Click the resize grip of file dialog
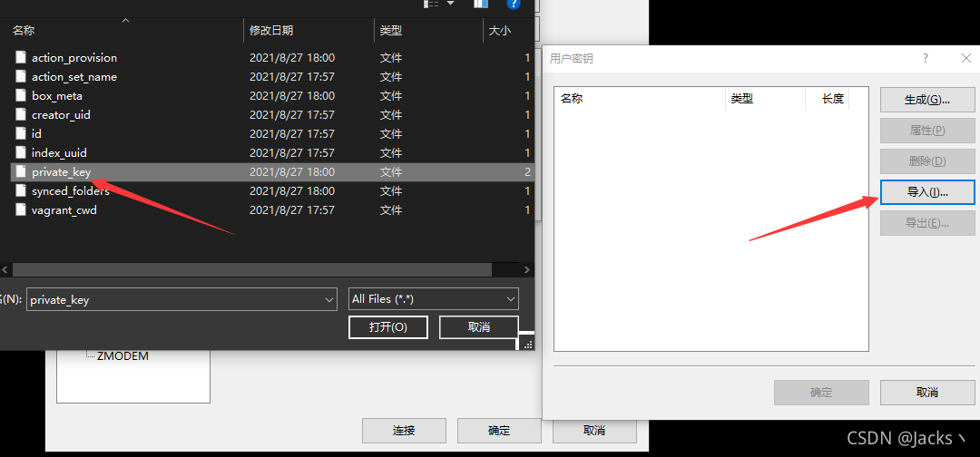Image resolution: width=980 pixels, height=457 pixels. 527,344
